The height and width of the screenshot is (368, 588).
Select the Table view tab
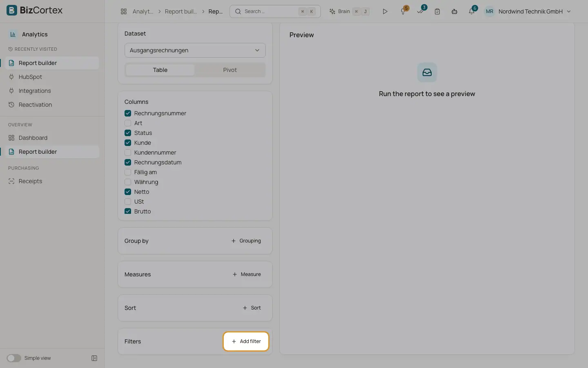tap(160, 70)
